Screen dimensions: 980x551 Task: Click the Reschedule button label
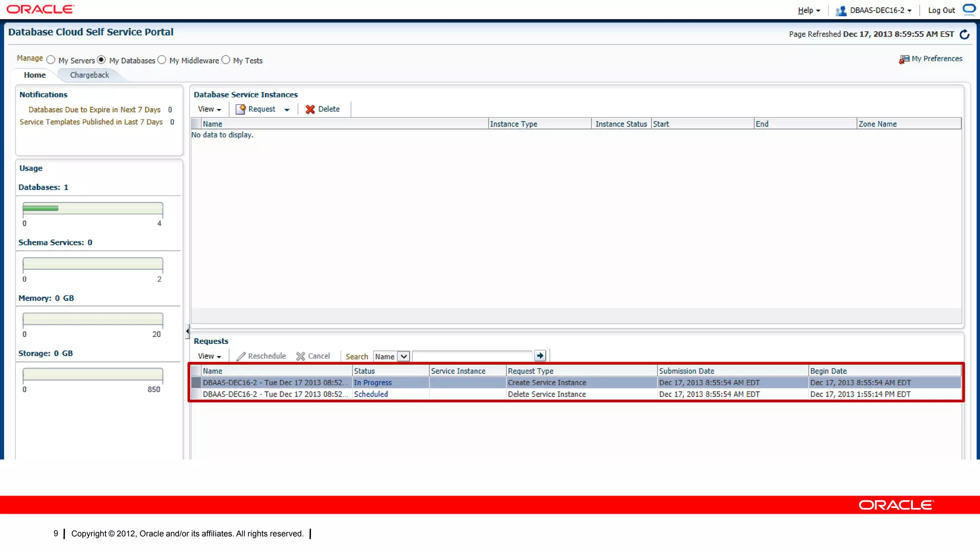[267, 356]
